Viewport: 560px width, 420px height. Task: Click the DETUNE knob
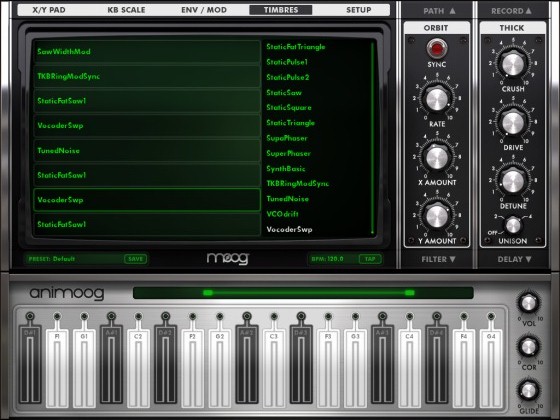513,181
